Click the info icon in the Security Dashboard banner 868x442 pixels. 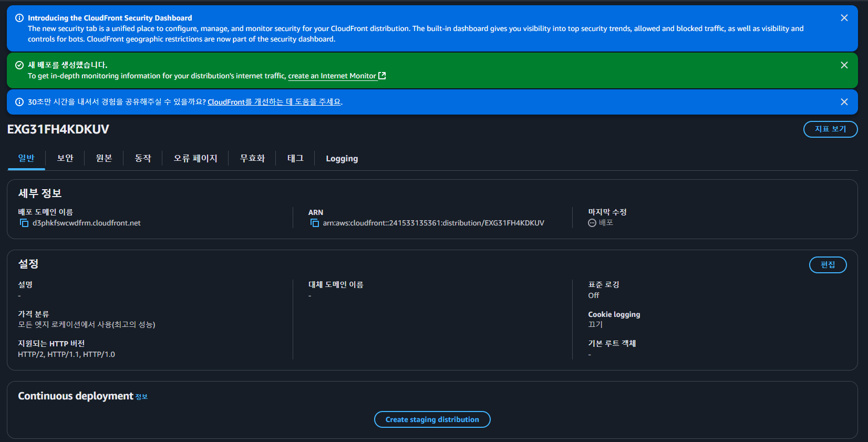pos(19,18)
